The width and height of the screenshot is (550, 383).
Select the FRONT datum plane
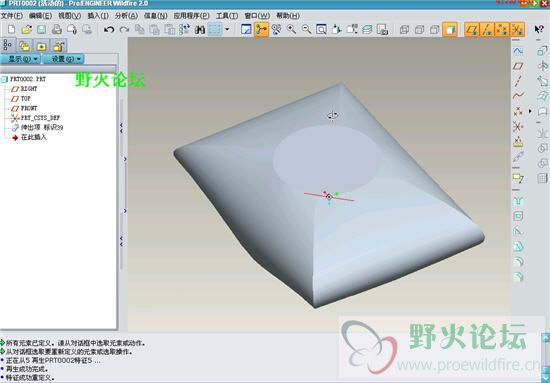pyautogui.click(x=24, y=108)
